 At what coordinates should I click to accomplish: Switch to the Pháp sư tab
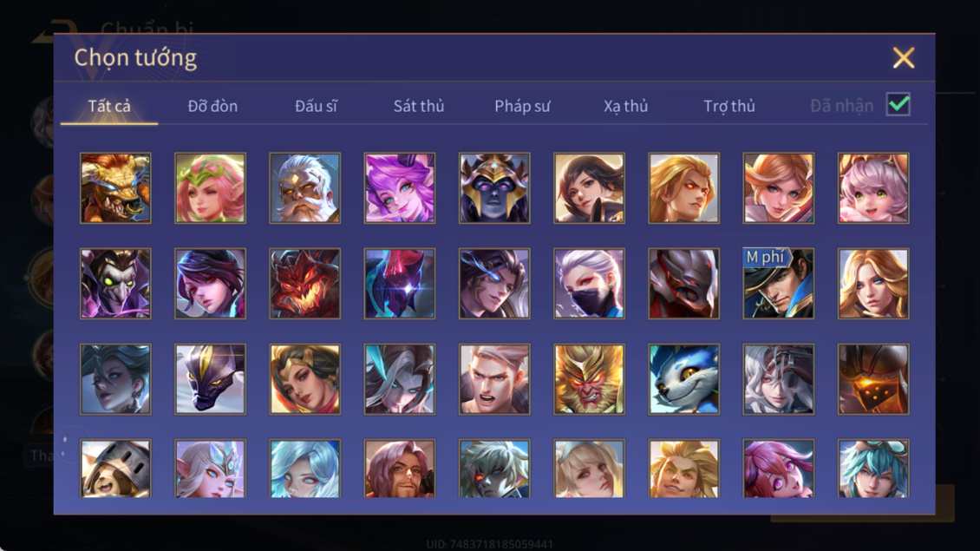pyautogui.click(x=522, y=107)
